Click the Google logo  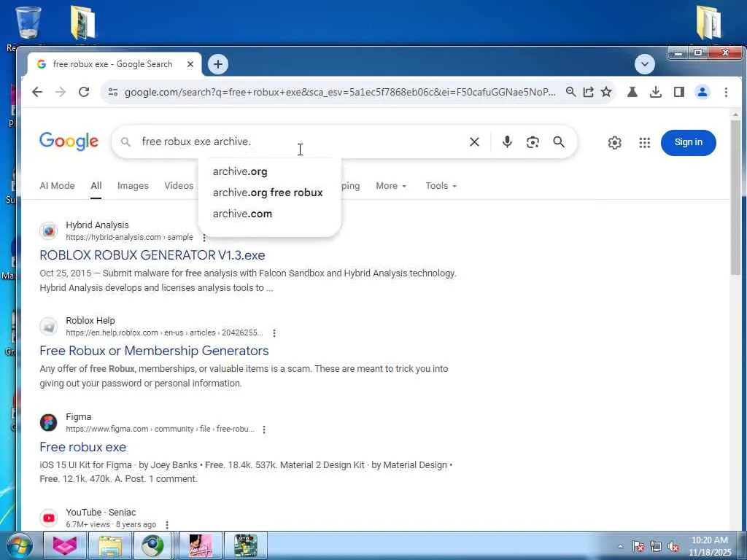69,141
